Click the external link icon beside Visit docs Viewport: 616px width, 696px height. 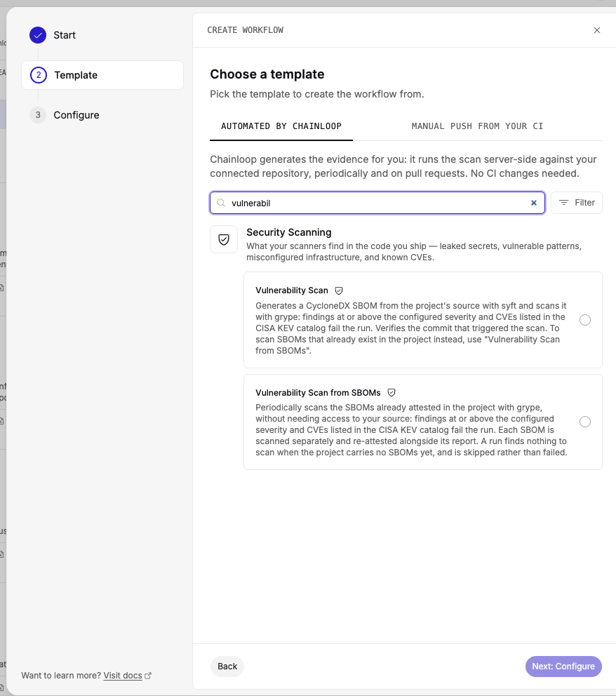pos(148,676)
